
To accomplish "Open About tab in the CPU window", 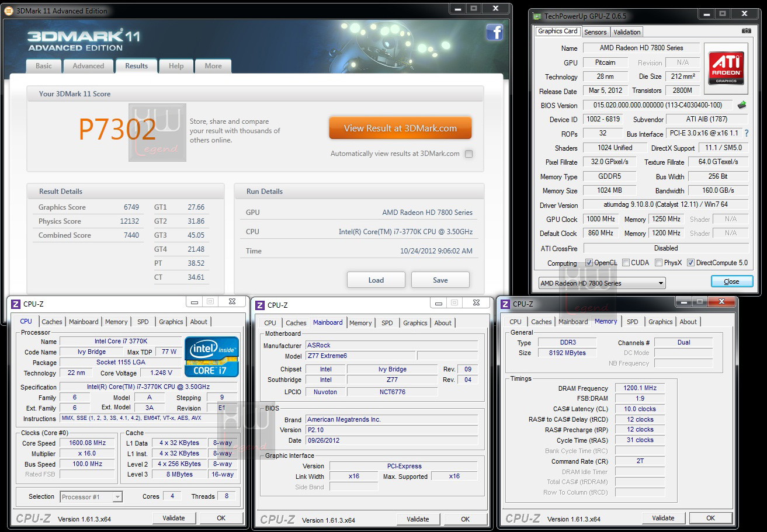I will tap(199, 322).
